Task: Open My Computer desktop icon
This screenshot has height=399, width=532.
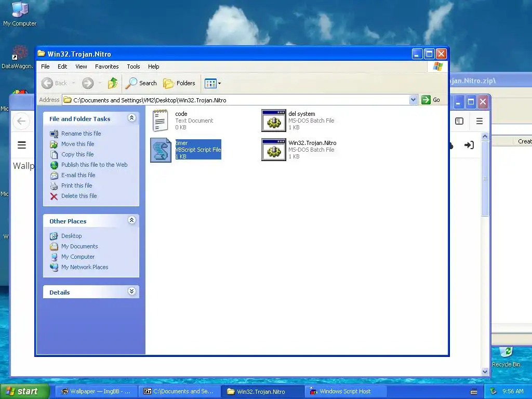Action: tap(20, 14)
